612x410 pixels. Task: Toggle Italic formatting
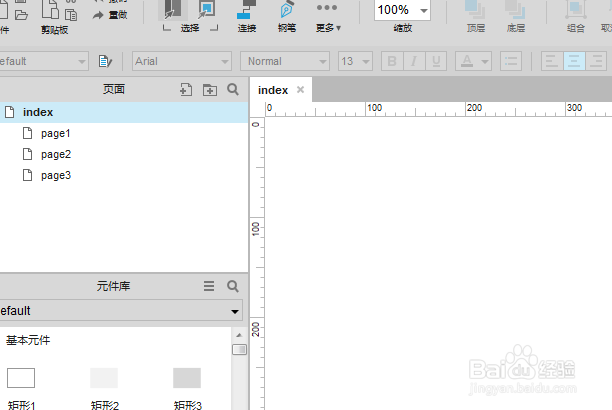tap(414, 61)
